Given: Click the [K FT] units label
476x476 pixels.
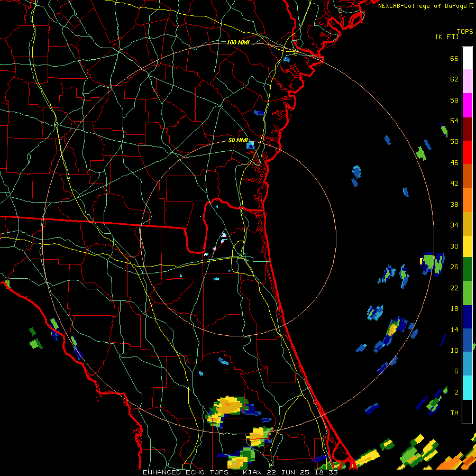Looking at the screenshot, I should click(447, 36).
